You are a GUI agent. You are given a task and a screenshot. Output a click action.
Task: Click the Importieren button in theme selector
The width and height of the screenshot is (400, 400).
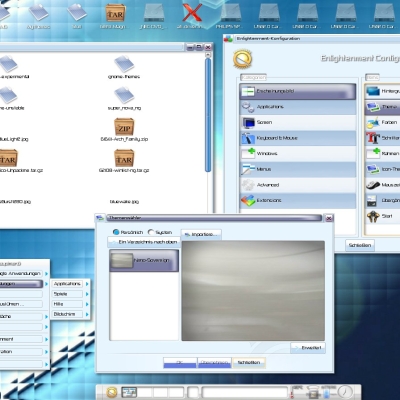coord(201,234)
